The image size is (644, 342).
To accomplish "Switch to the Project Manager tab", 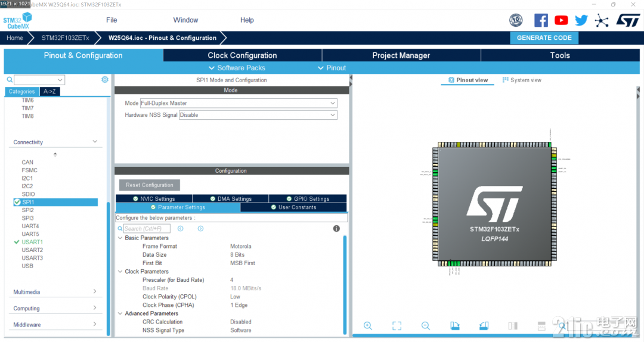I will pos(401,55).
